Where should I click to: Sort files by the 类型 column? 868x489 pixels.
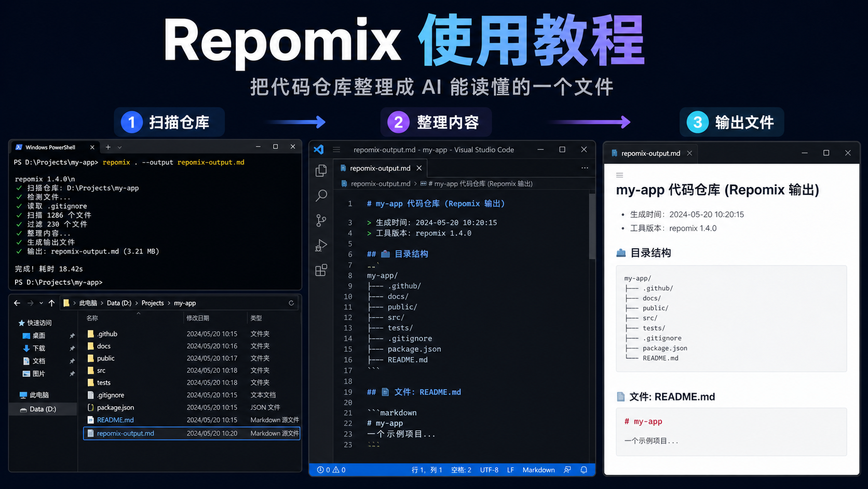pyautogui.click(x=256, y=318)
